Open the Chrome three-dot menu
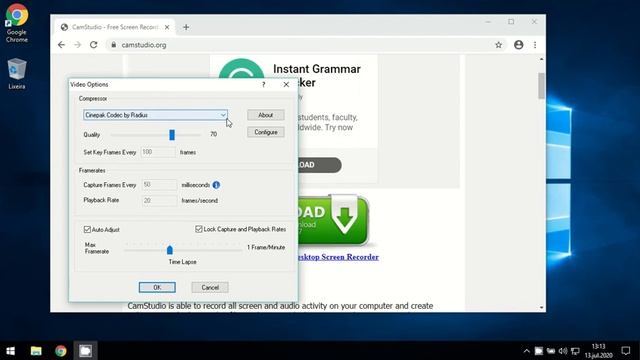This screenshot has width=640, height=360. point(535,45)
